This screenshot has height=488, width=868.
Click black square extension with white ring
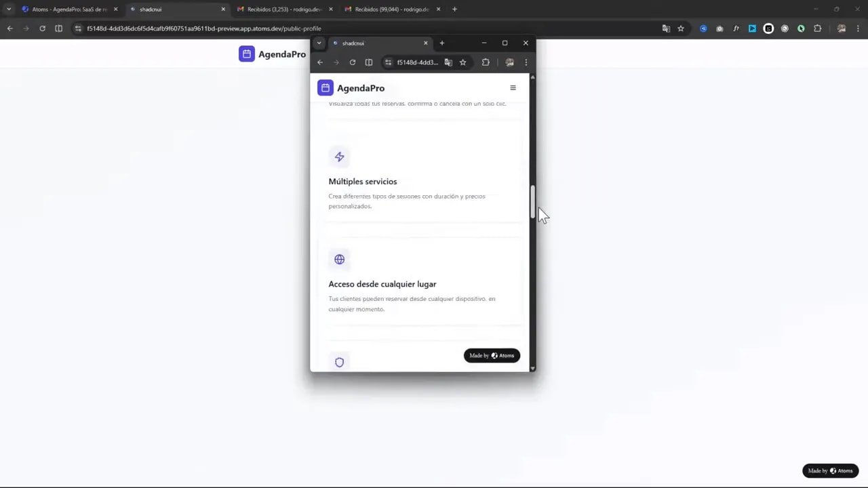pos(768,28)
